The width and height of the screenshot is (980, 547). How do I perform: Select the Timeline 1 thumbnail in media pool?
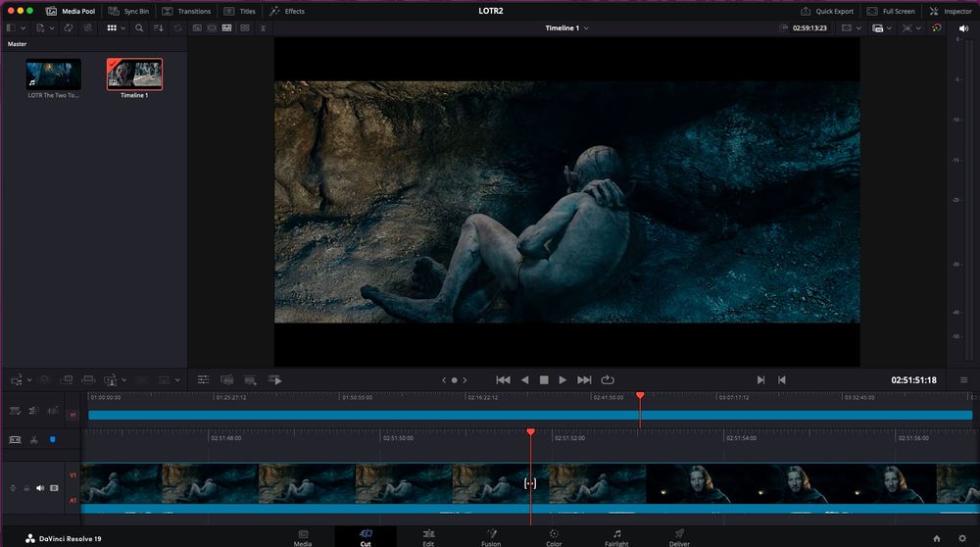tap(134, 74)
